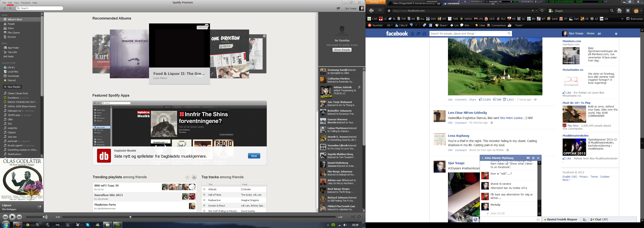644x228 pixels.
Task: Start video call with John Marvin Myrhaug
Action: [528, 158]
